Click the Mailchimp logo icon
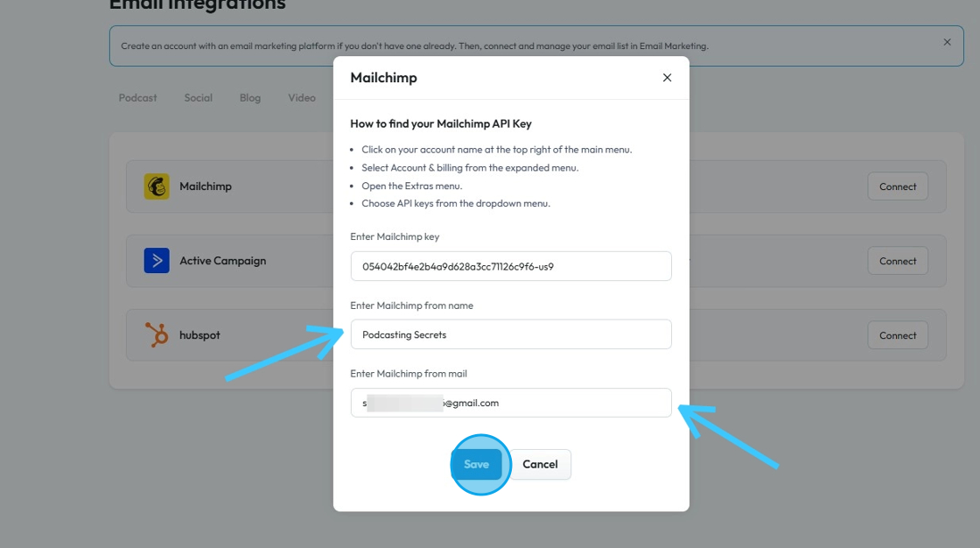The width and height of the screenshot is (980, 548). [157, 186]
